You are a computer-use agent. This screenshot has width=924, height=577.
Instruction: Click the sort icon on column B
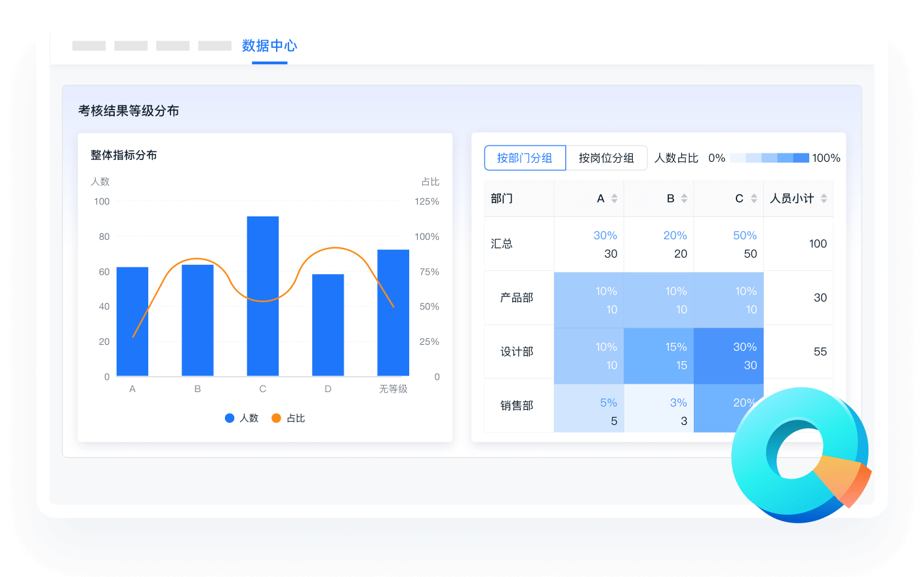(x=686, y=198)
